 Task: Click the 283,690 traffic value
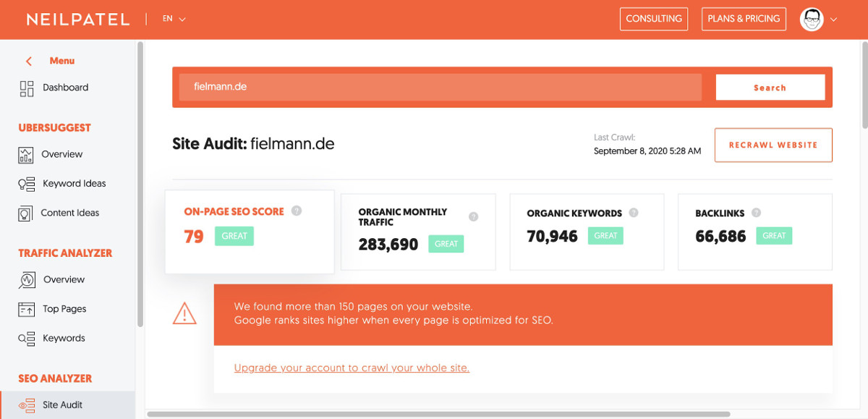pyautogui.click(x=388, y=245)
